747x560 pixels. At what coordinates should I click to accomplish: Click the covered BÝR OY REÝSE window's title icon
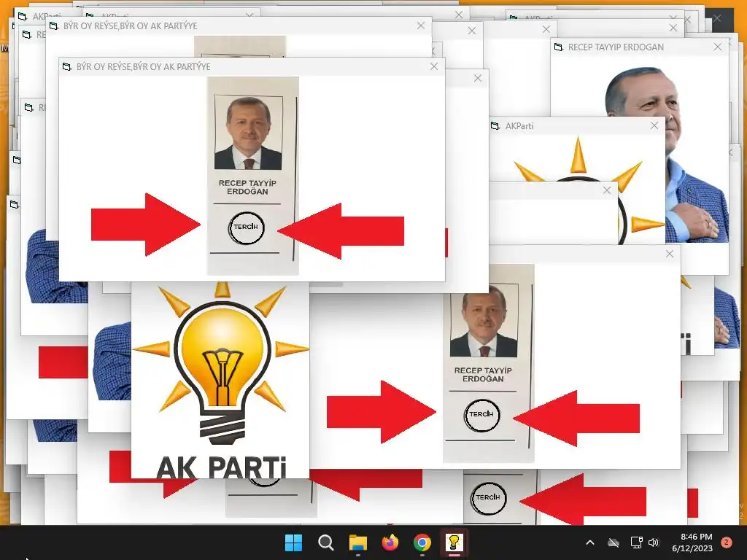click(54, 26)
